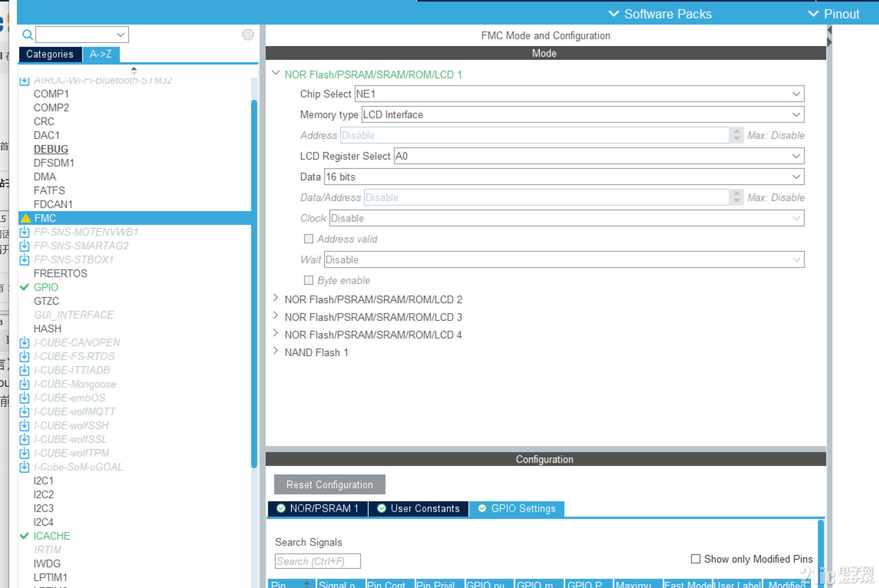
Task: Click the sort arrow in Pin column header
Action: pos(307,584)
